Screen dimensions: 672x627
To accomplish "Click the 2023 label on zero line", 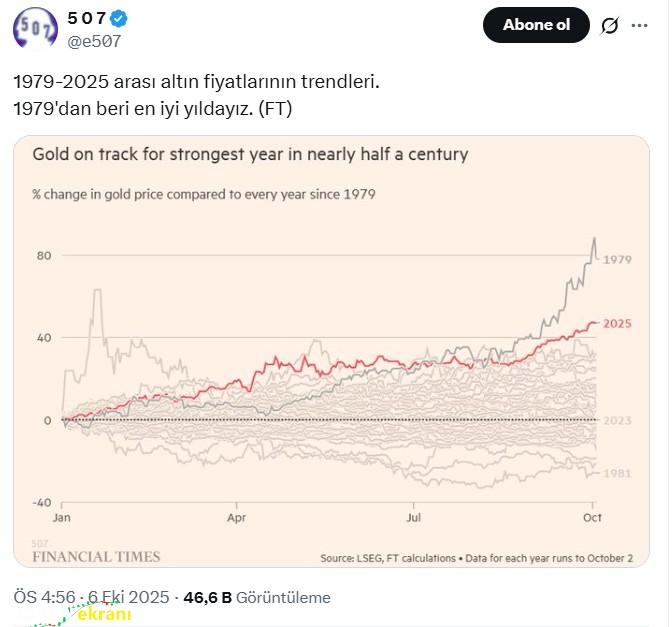I will tap(618, 420).
